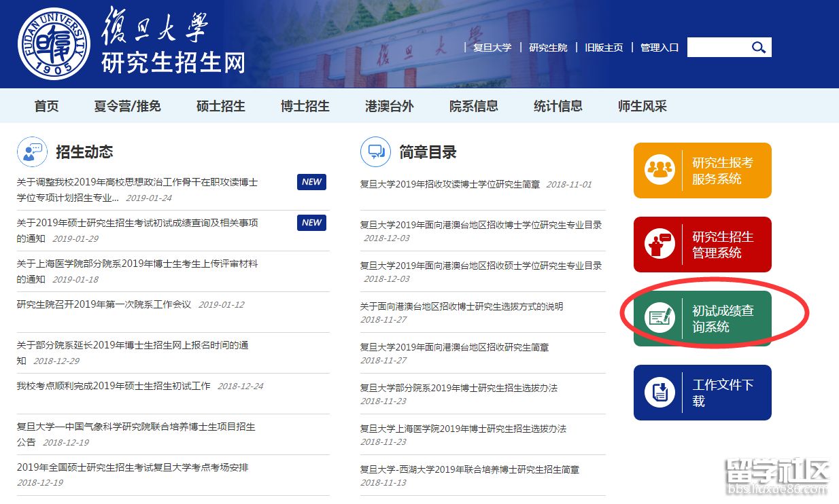Open the 首页 navigation tab
This screenshot has width=839, height=504.
tap(46, 106)
